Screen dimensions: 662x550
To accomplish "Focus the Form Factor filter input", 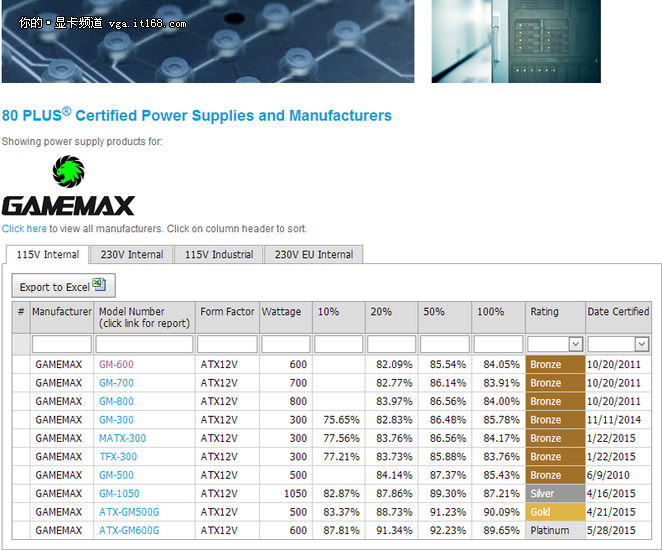I will [227, 344].
